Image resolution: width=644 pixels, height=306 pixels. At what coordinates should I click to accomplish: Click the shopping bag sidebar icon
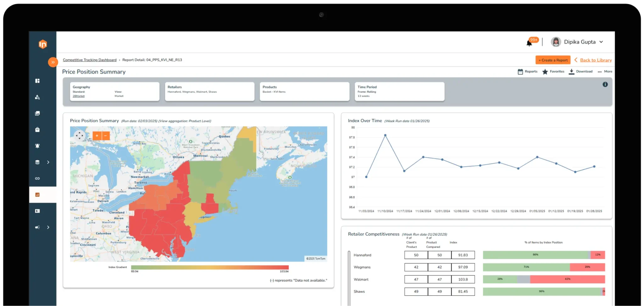pos(37,130)
